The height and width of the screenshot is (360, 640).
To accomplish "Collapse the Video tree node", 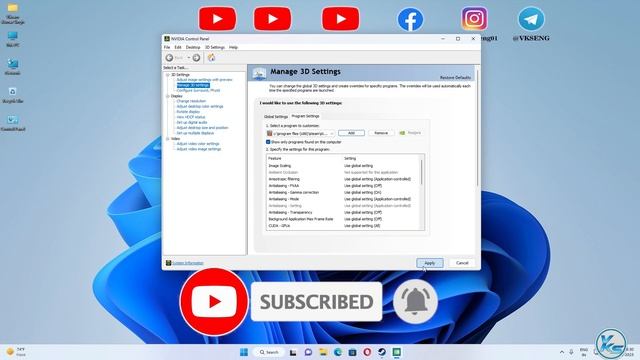I will 167,139.
